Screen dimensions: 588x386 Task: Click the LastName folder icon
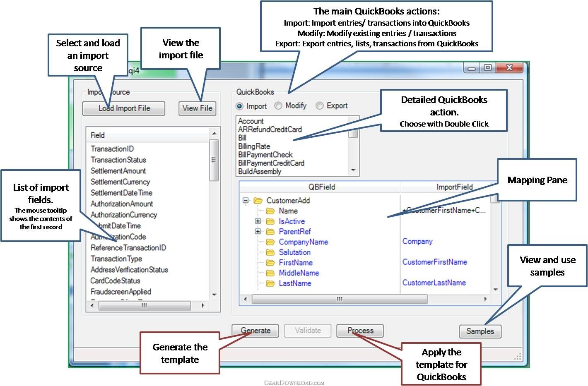click(270, 283)
